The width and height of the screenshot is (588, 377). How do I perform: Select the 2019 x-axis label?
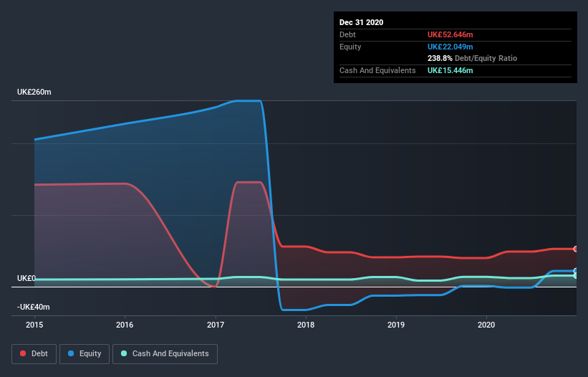pyautogui.click(x=396, y=325)
